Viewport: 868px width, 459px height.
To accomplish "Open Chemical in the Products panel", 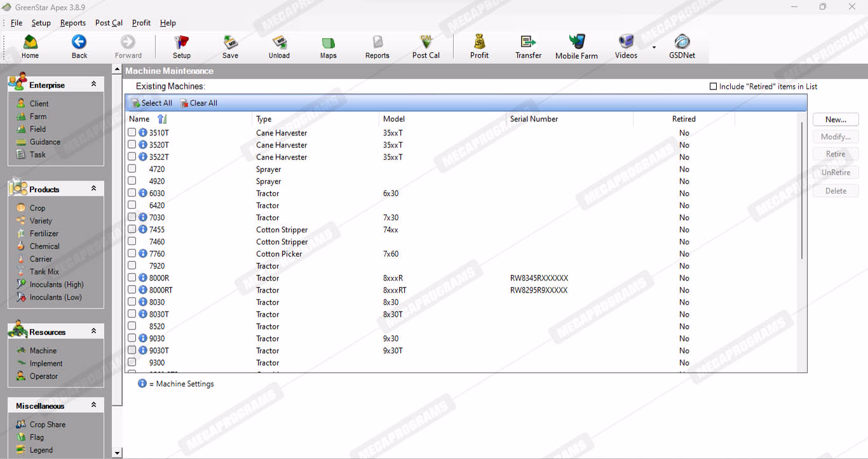I will (x=44, y=246).
